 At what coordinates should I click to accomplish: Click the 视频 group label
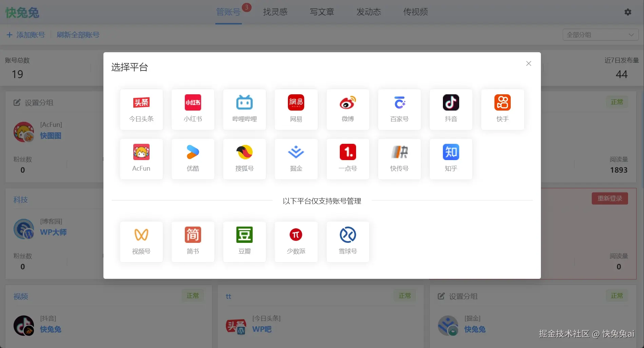[x=21, y=296]
